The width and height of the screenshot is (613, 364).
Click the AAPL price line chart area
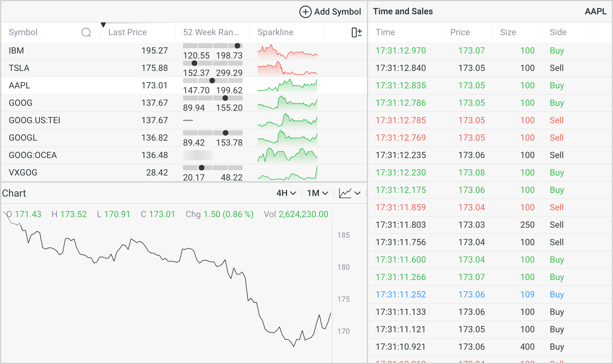(167, 283)
